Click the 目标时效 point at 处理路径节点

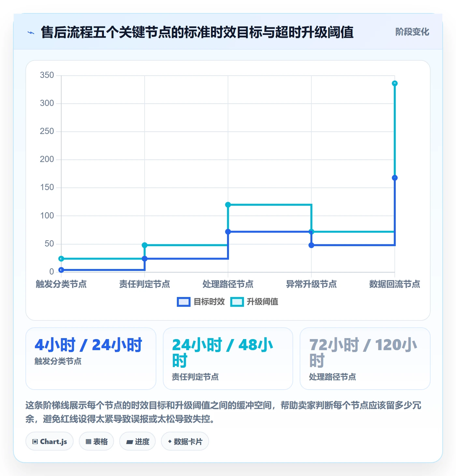click(228, 232)
